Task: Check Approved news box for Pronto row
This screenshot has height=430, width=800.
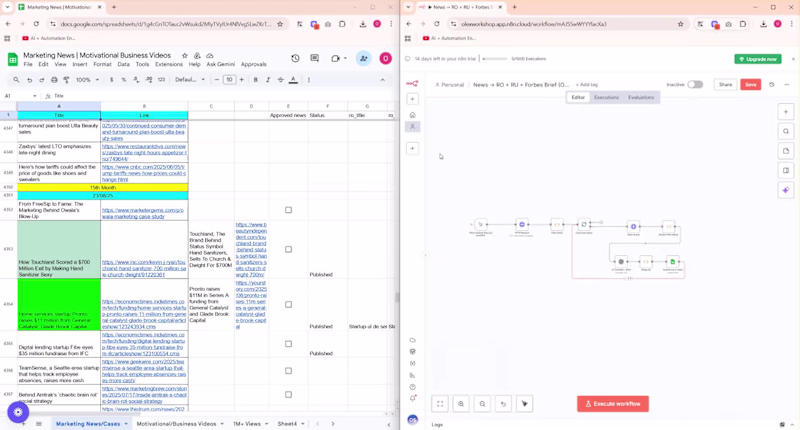Action: (288, 305)
